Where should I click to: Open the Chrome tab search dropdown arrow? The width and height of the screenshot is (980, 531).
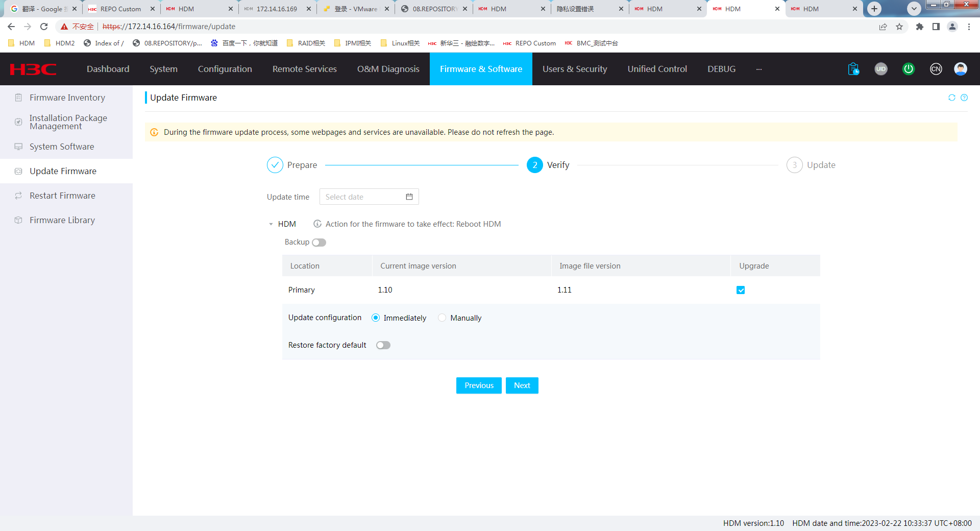click(x=914, y=9)
